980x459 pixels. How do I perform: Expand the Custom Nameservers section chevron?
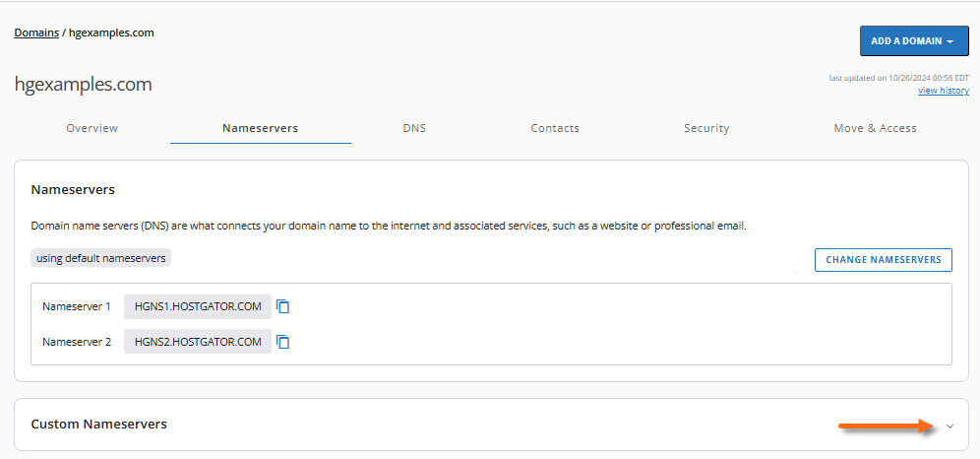pyautogui.click(x=949, y=426)
